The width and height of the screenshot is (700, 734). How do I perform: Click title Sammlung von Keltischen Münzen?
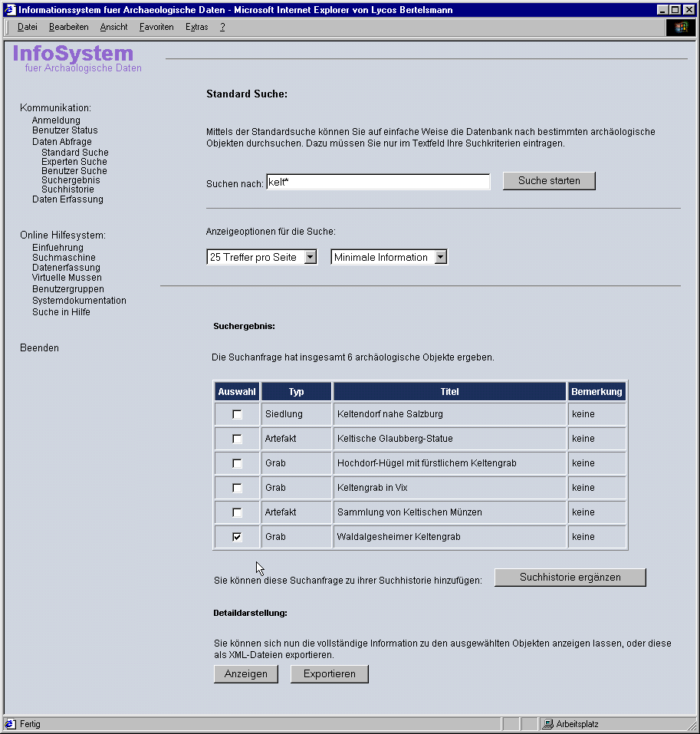(x=409, y=512)
